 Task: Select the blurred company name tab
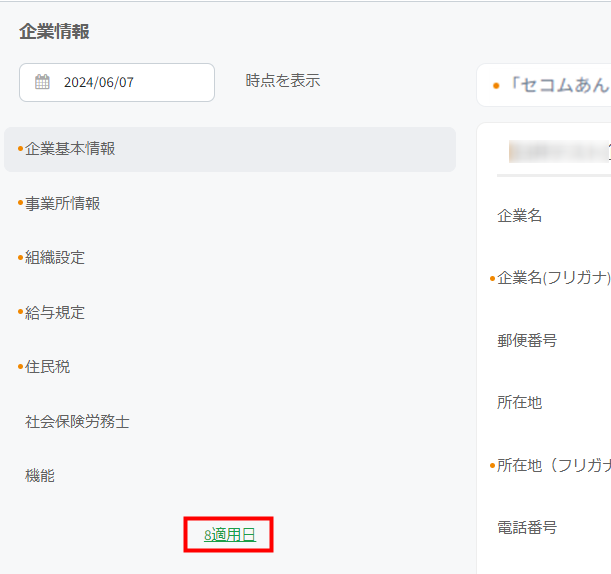(555, 151)
